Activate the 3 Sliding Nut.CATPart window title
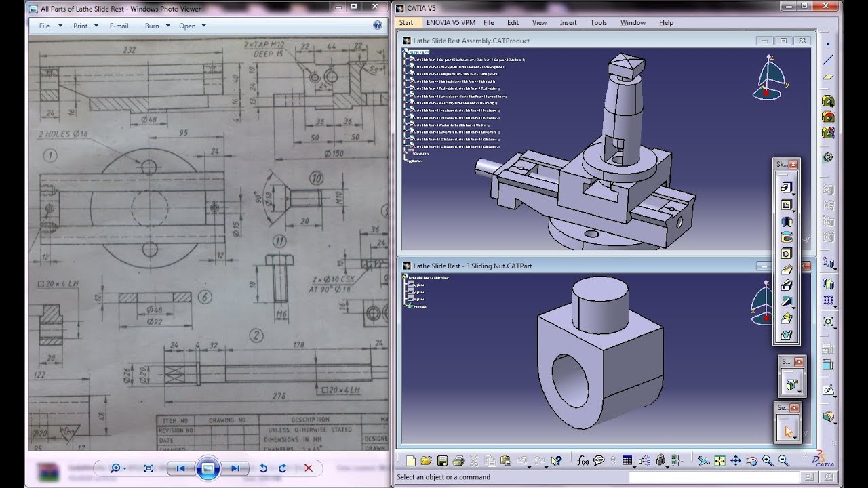868x488 pixels. click(472, 266)
